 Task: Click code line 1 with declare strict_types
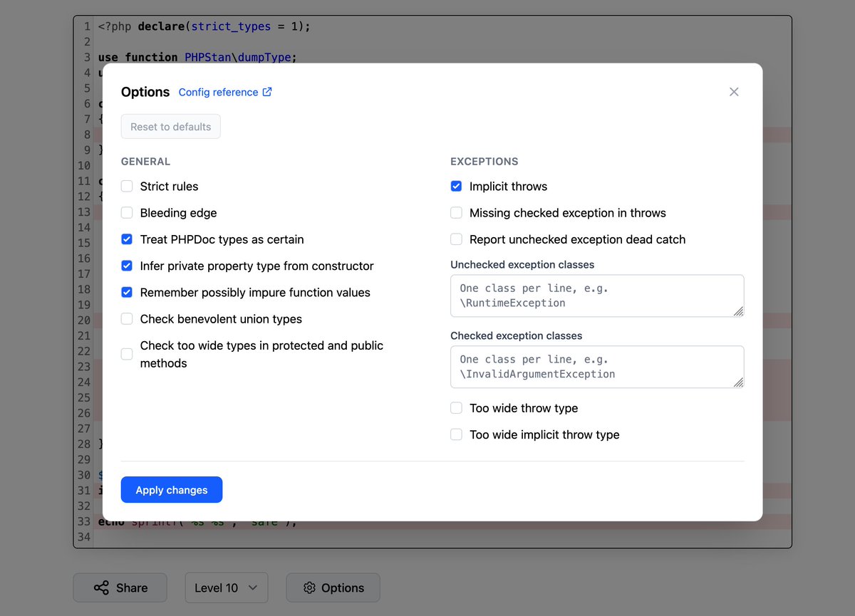click(x=204, y=26)
